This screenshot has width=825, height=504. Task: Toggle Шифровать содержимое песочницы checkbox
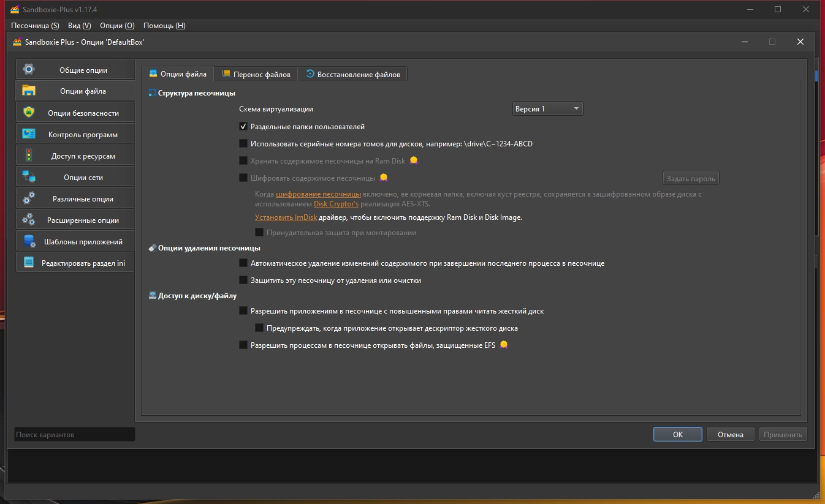tap(243, 178)
